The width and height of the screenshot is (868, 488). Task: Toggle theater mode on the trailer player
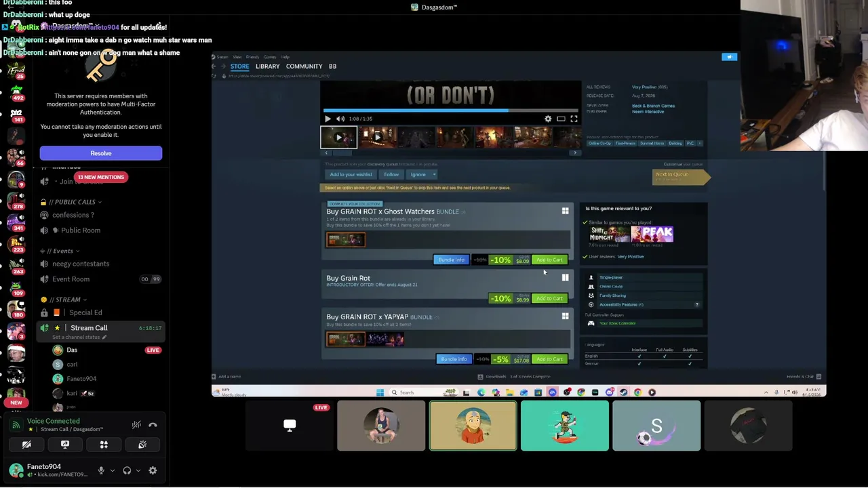coord(561,119)
